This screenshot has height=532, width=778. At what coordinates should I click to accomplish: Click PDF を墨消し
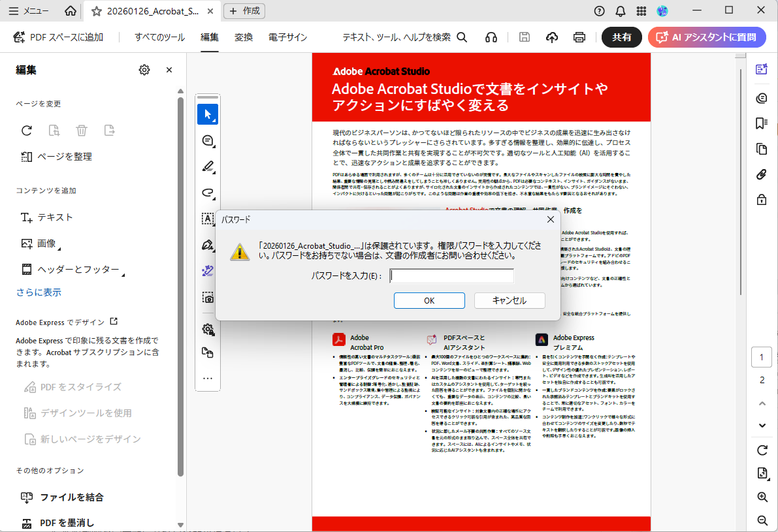pyautogui.click(x=57, y=523)
